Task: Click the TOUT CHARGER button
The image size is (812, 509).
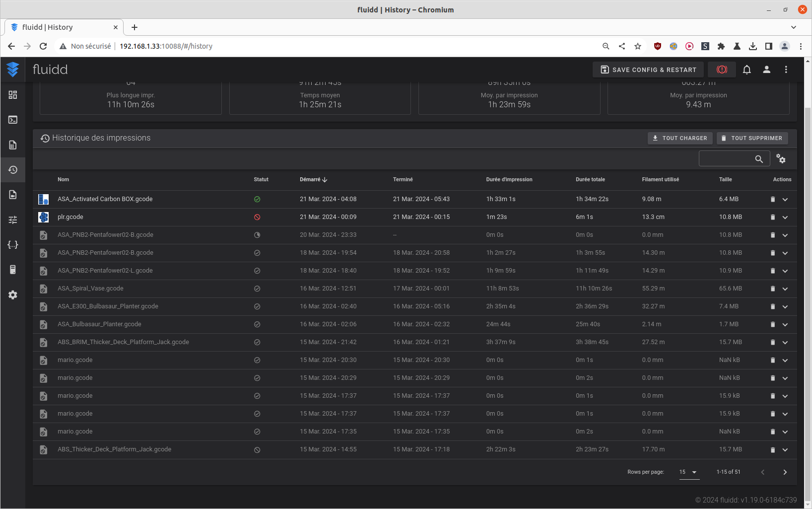Action: pyautogui.click(x=680, y=138)
